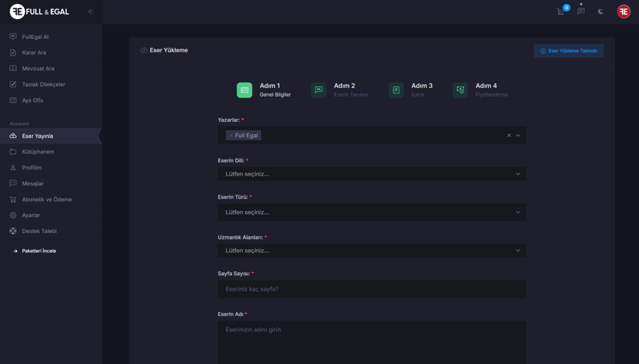Viewport: 639px width, 364px height.
Task: Remove the Full Egal author tag
Action: [x=231, y=136]
